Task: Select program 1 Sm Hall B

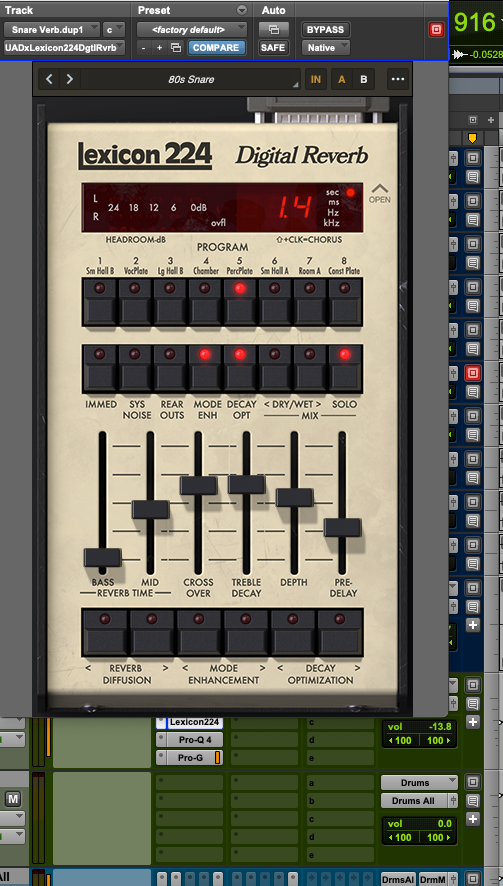Action: (x=100, y=302)
